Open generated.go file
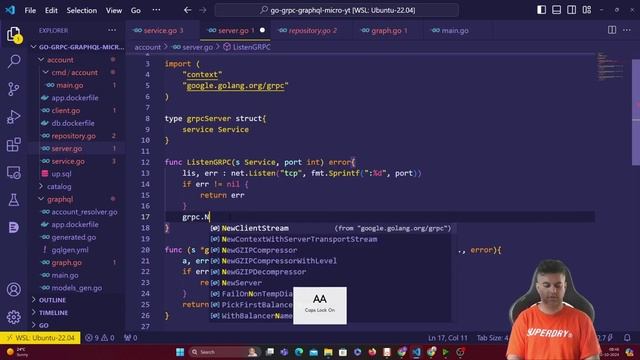This screenshot has width=640, height=360. point(78,237)
